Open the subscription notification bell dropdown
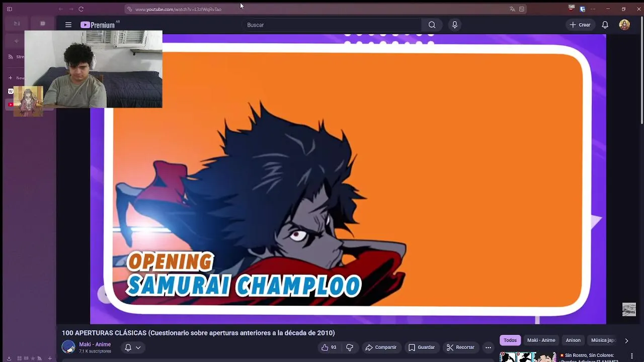 (x=132, y=347)
